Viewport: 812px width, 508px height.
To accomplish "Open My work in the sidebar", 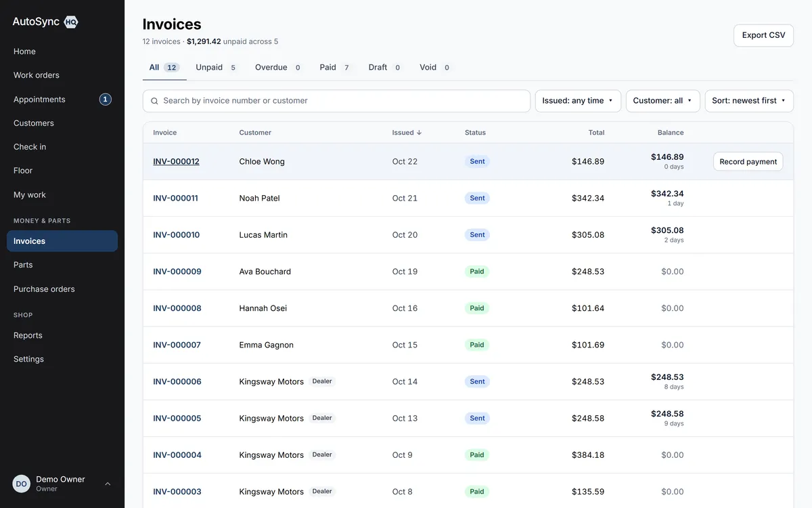I will [x=62, y=195].
